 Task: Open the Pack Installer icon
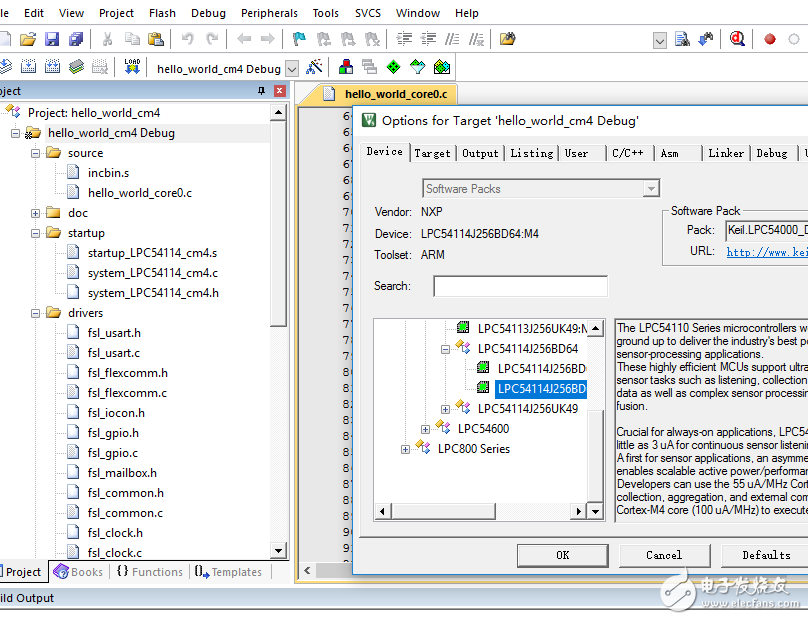[x=441, y=68]
